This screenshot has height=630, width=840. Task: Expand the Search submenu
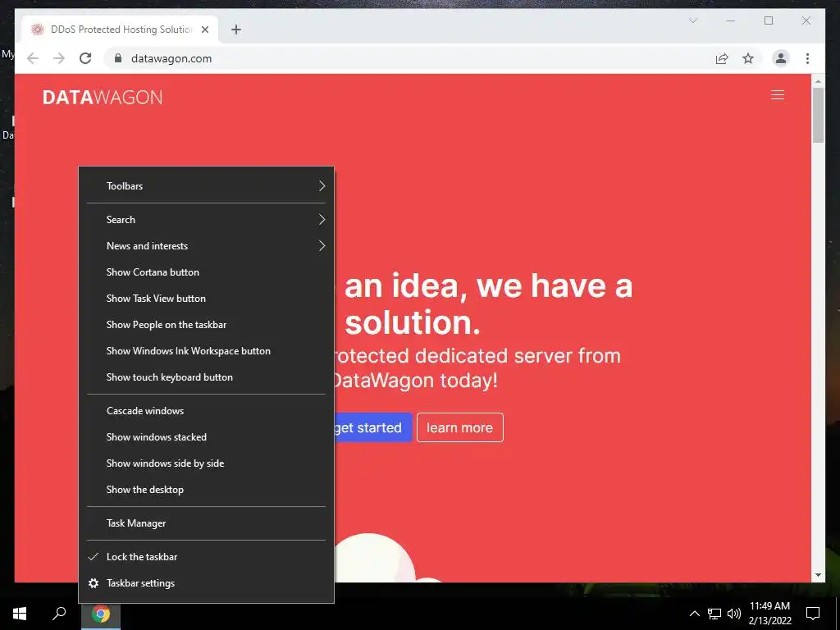pos(206,220)
